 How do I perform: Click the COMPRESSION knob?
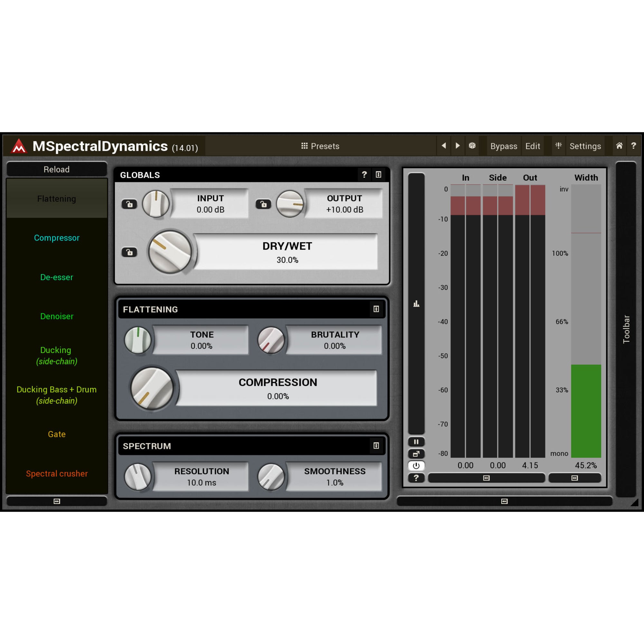pyautogui.click(x=152, y=388)
